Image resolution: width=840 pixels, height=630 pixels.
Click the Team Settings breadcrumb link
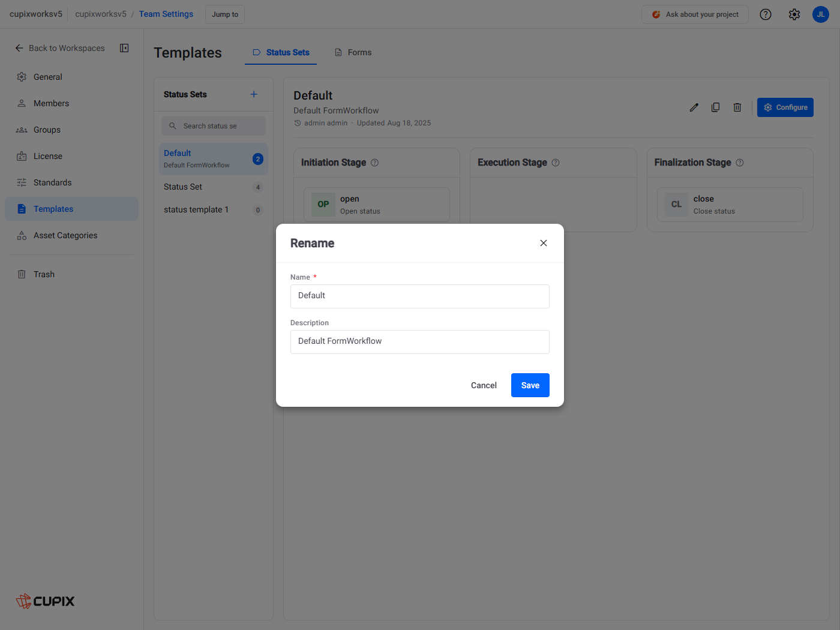pyautogui.click(x=166, y=14)
